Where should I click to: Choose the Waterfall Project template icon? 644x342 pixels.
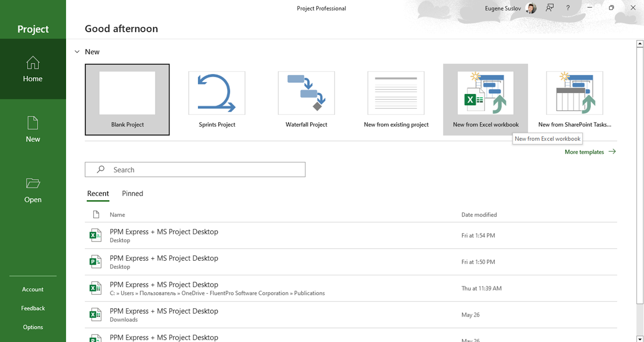click(x=306, y=93)
